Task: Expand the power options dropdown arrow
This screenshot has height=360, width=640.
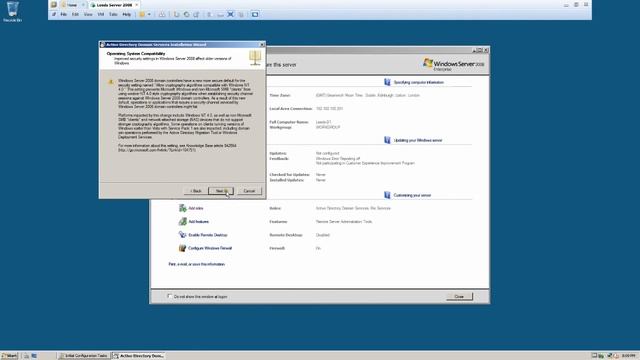Action: [149, 14]
